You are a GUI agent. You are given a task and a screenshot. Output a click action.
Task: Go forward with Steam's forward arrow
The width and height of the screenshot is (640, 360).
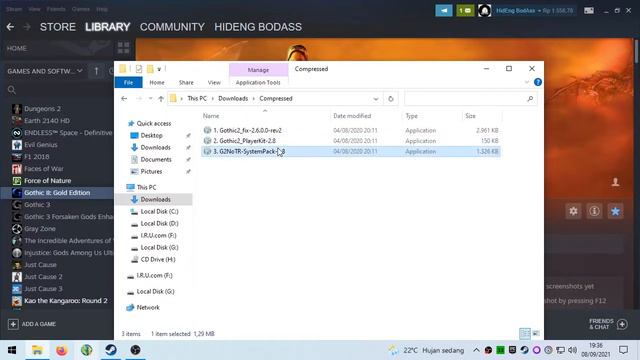click(x=27, y=27)
